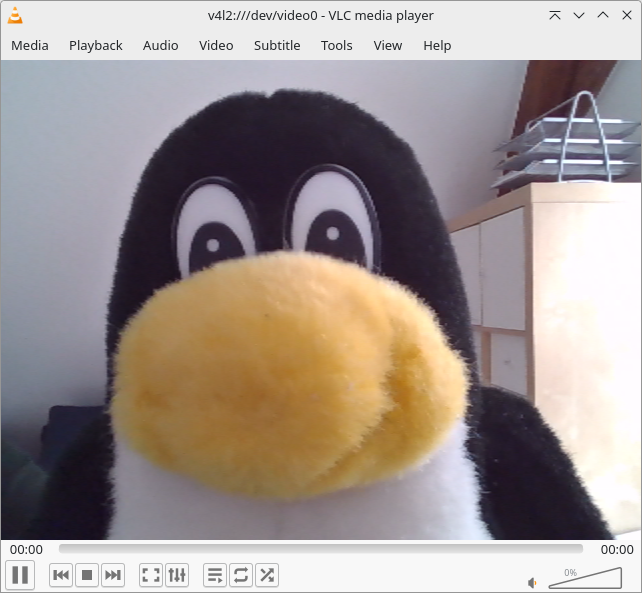Image resolution: width=642 pixels, height=593 pixels.
Task: Click the elapsed time label on the left
Action: [x=26, y=549]
